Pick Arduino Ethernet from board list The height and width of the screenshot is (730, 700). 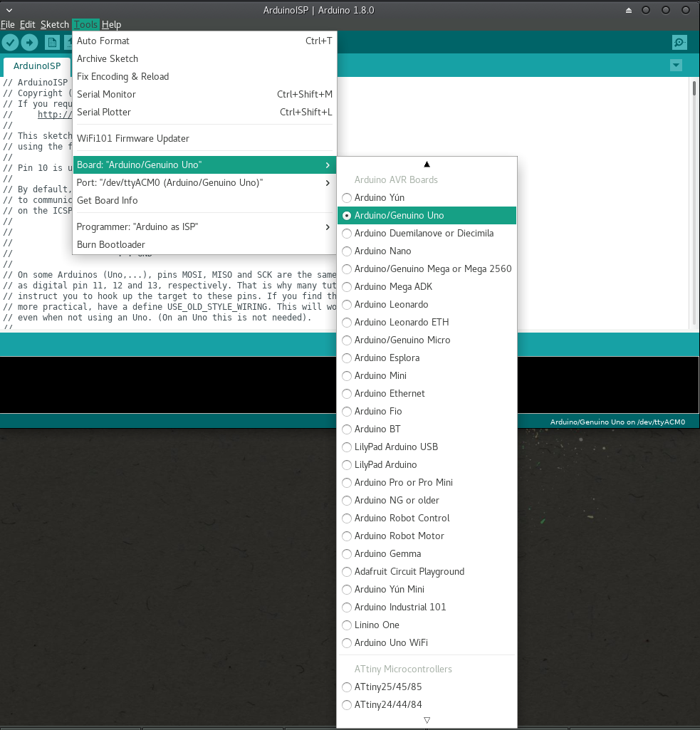(x=427, y=393)
